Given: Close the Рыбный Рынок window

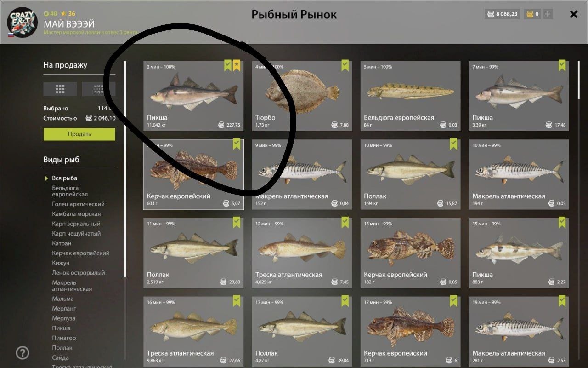Looking at the screenshot, I should 574,14.
